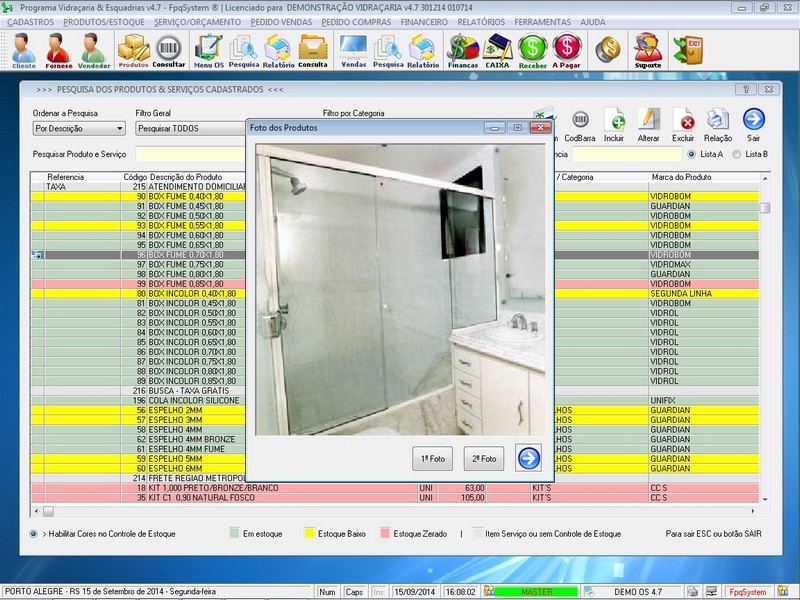Open the Fornece suppliers icon
The width and height of the screenshot is (800, 600).
tap(58, 50)
